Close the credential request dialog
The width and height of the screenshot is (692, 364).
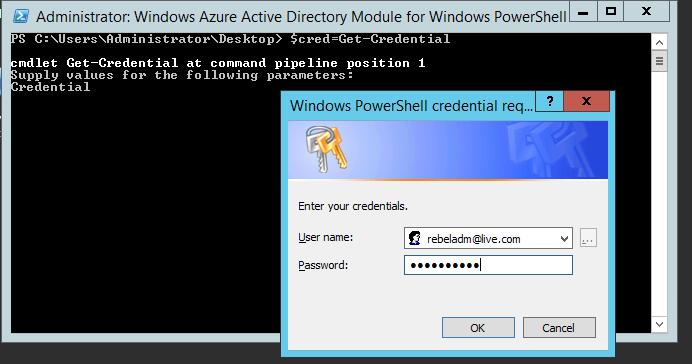(x=587, y=101)
